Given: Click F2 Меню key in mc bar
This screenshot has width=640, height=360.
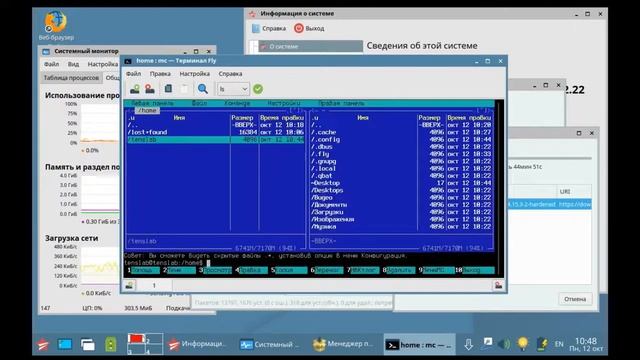Looking at the screenshot, I should tap(179, 270).
